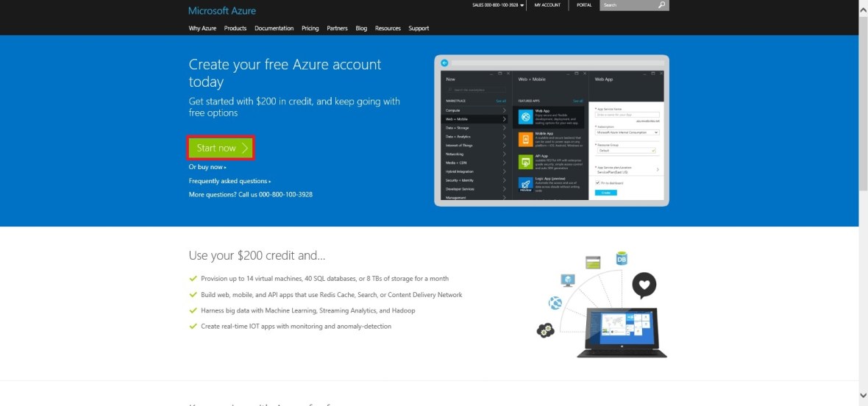Expand the Networking chevron in the preview
Image resolution: width=868 pixels, height=406 pixels.
click(x=505, y=154)
